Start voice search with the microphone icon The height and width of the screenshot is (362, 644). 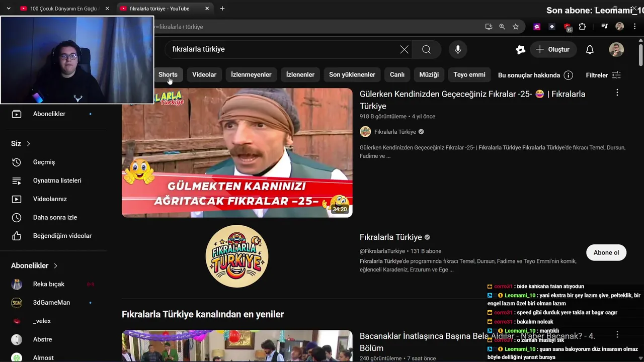[458, 49]
